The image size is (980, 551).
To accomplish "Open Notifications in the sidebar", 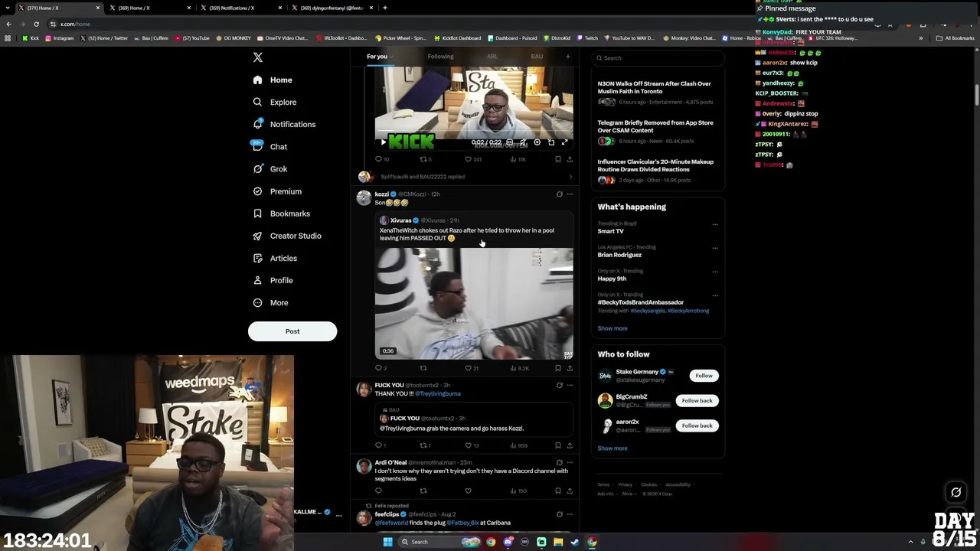I will 284,124.
